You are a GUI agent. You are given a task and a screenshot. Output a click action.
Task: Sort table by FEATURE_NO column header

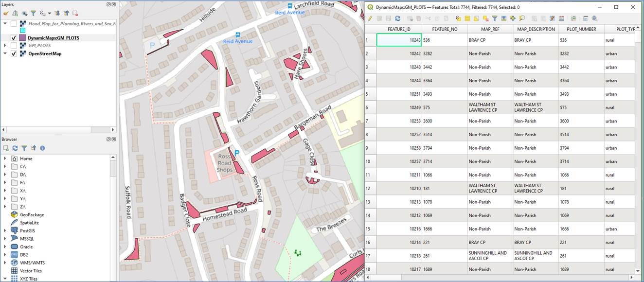(x=445, y=29)
